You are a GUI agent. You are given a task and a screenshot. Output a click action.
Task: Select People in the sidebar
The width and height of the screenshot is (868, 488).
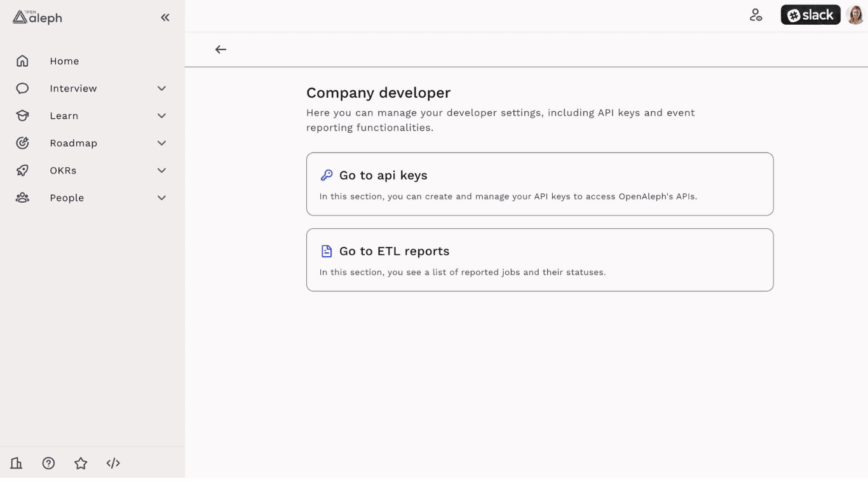tap(67, 198)
